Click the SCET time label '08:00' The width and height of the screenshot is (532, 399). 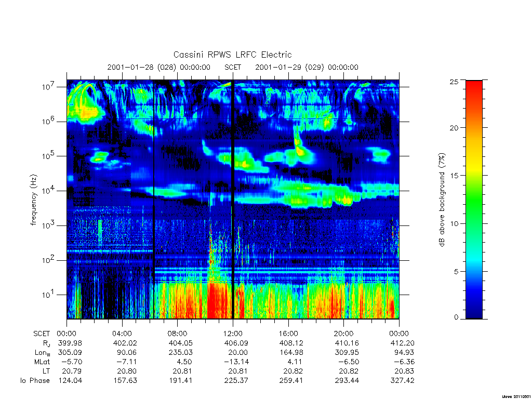click(x=177, y=334)
